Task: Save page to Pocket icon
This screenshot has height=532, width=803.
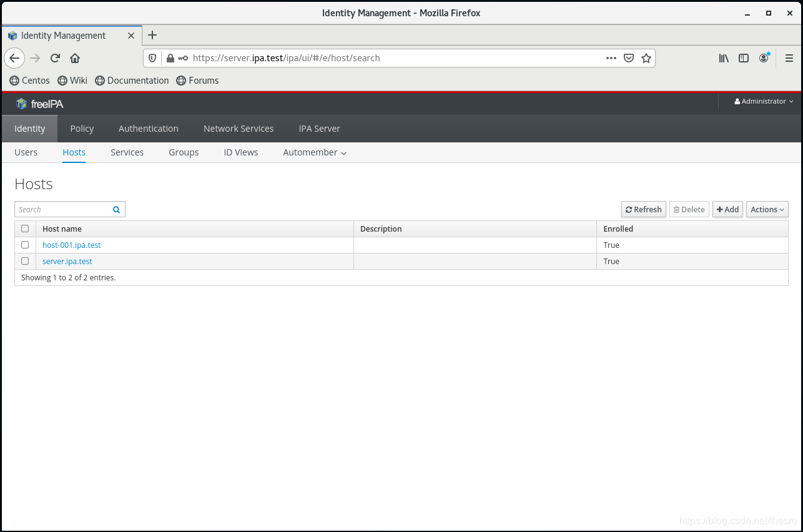Action: pos(629,58)
